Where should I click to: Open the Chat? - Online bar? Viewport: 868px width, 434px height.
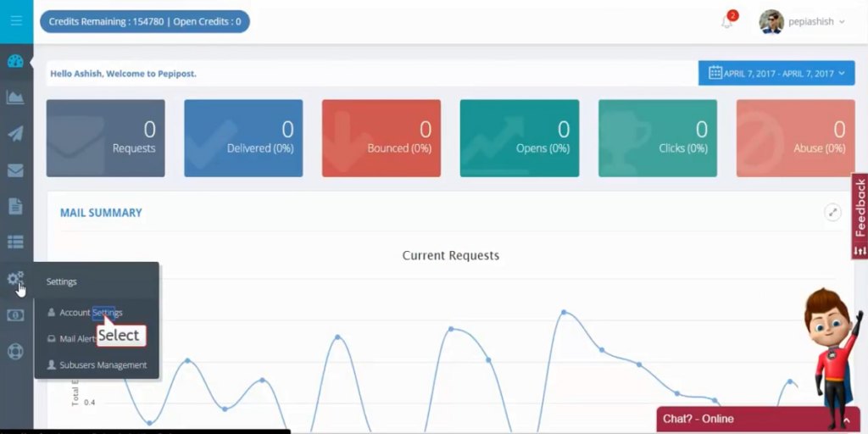[x=759, y=419]
